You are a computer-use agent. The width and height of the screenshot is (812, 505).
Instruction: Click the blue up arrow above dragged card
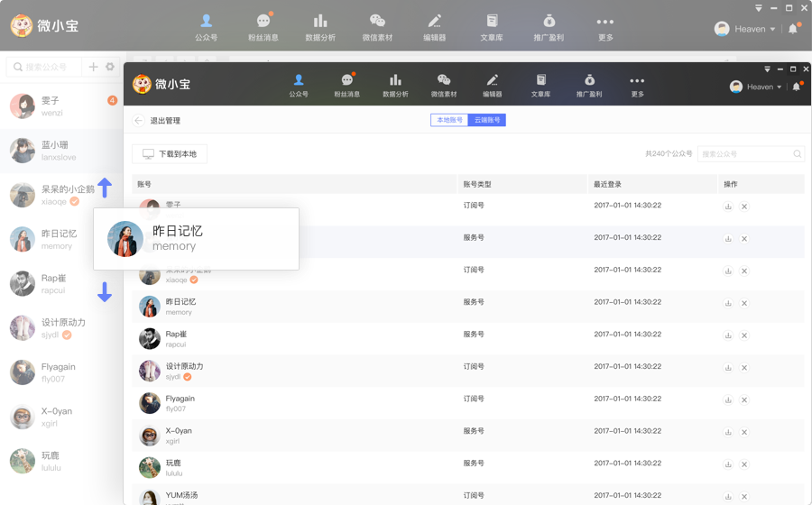click(105, 188)
